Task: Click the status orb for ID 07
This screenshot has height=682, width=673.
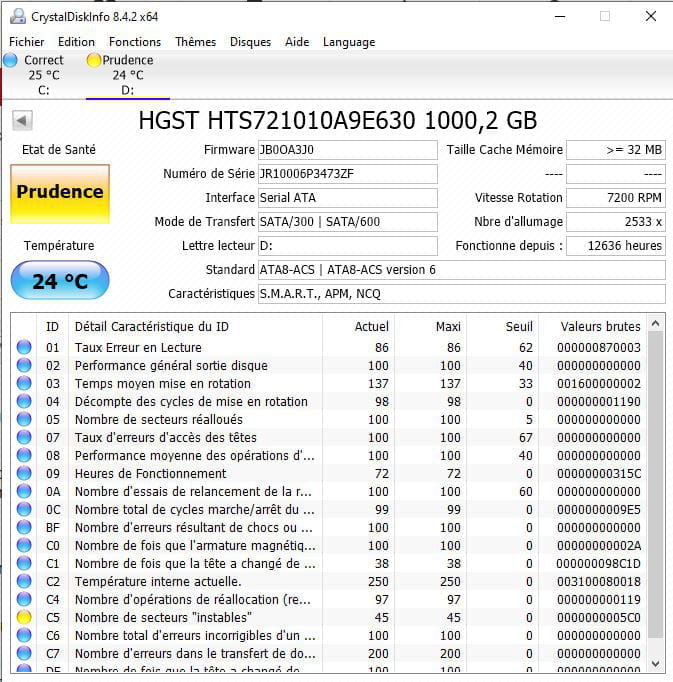Action: pyautogui.click(x=24, y=437)
